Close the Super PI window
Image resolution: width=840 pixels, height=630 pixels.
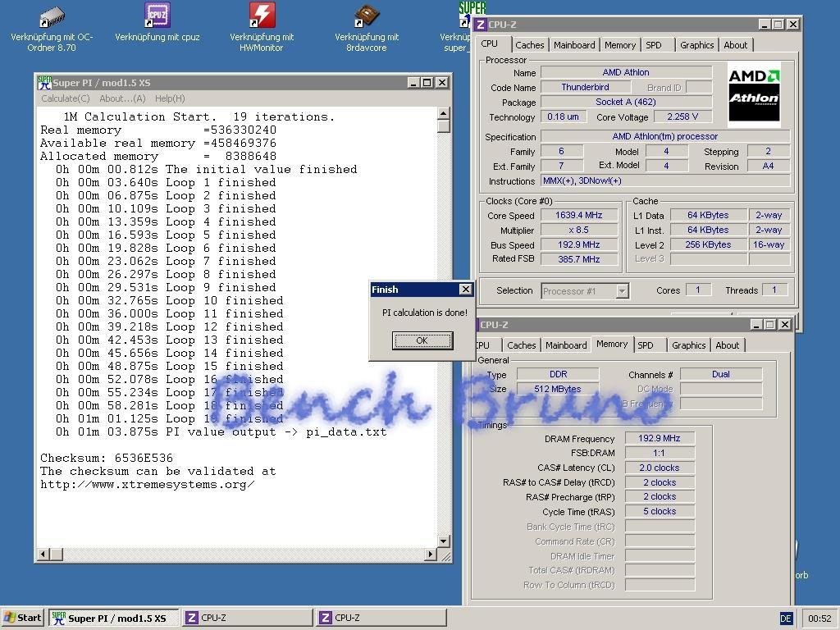[x=441, y=83]
